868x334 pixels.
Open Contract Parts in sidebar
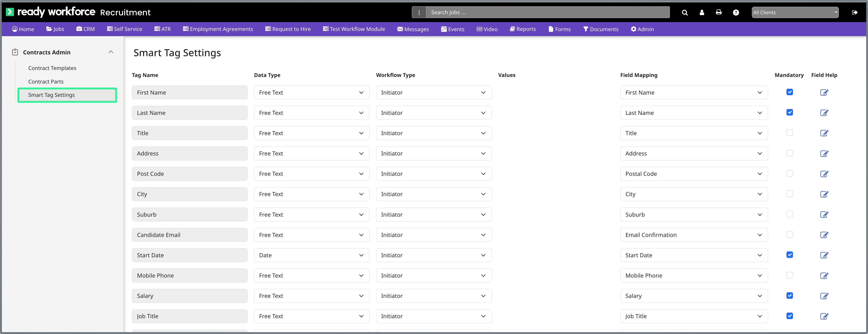click(46, 81)
